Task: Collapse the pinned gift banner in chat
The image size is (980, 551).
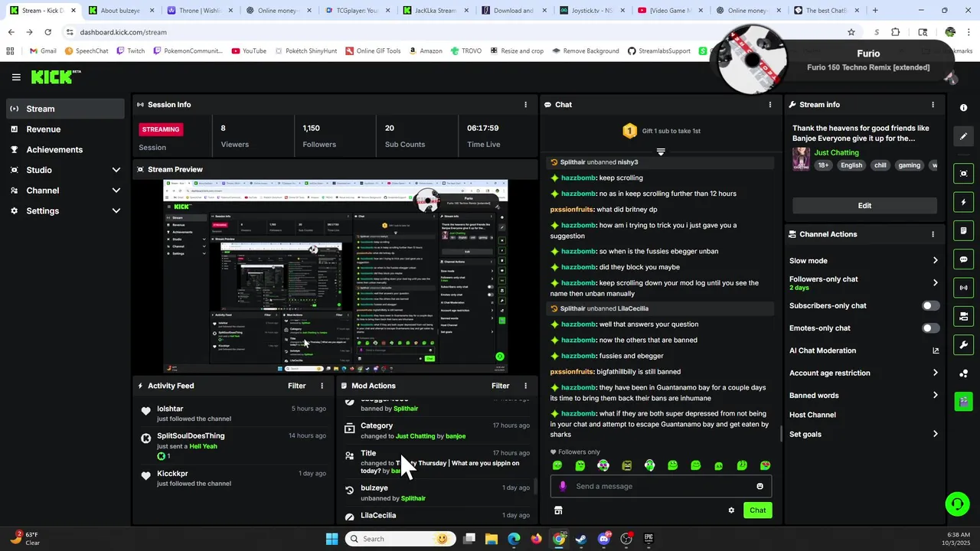Action: (x=661, y=152)
